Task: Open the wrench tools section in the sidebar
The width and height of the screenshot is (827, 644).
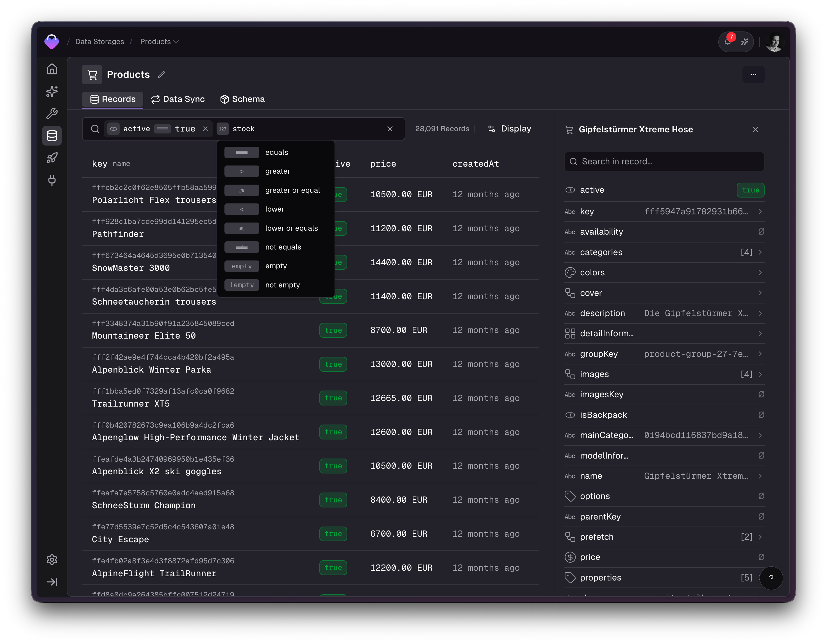Action: 52,113
